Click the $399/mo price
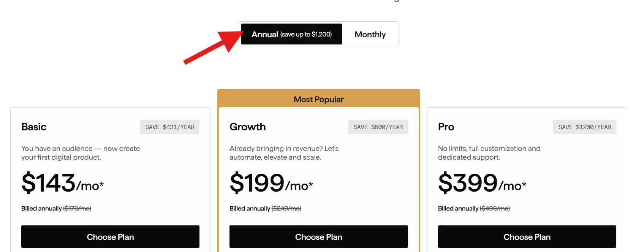644x252 pixels. tap(482, 183)
